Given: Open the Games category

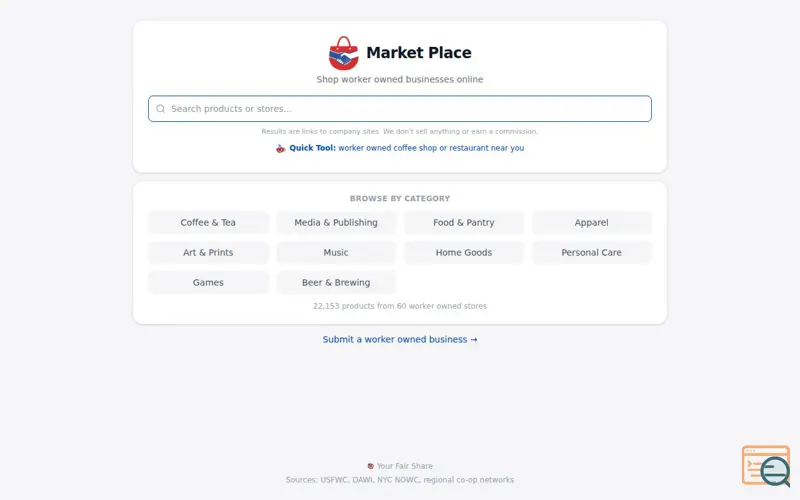Looking at the screenshot, I should [x=208, y=283].
